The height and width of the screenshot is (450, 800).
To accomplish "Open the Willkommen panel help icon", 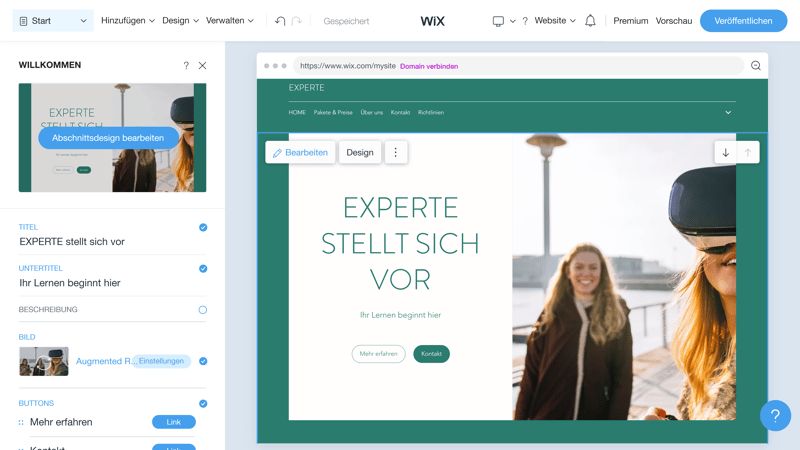I will coord(186,65).
